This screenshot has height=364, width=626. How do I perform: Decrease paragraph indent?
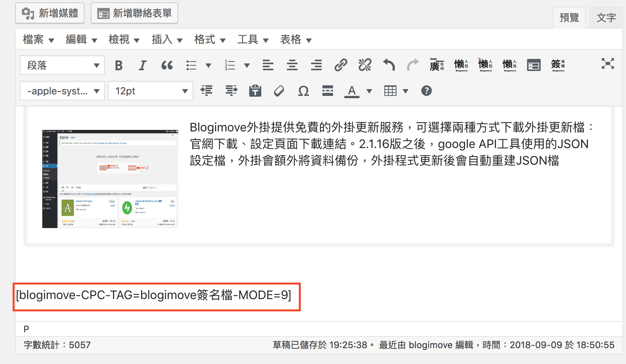point(207,91)
